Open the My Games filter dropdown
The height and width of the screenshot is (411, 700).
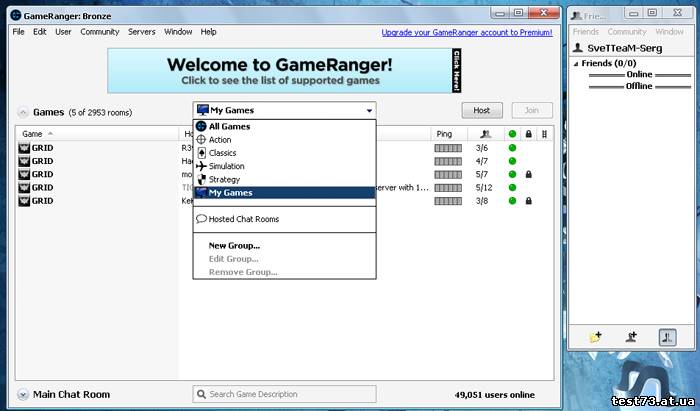pyautogui.click(x=284, y=110)
